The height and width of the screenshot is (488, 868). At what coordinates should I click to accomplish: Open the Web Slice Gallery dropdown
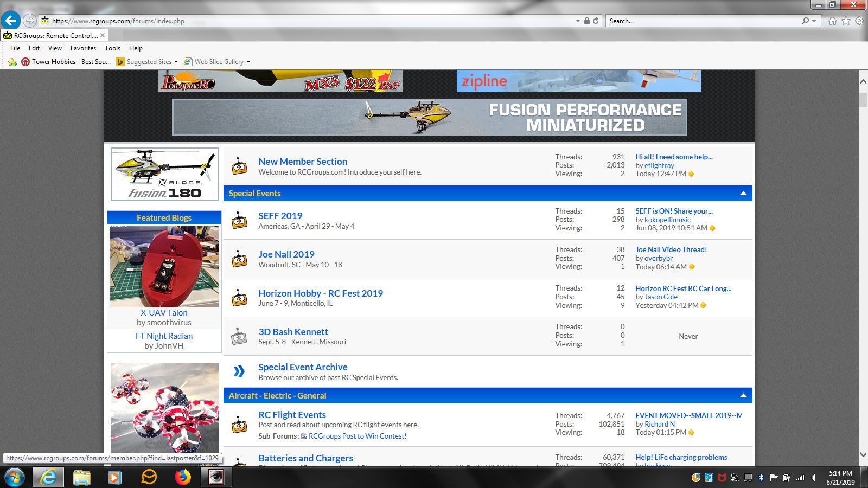pos(248,62)
